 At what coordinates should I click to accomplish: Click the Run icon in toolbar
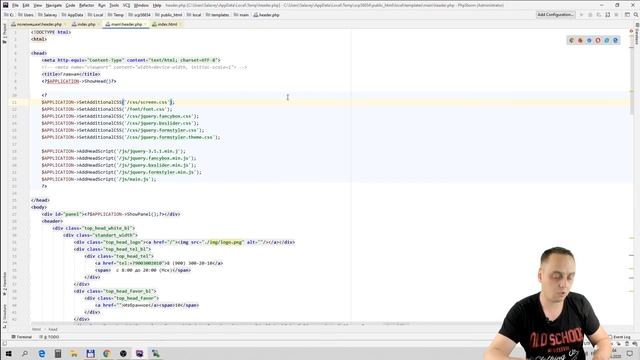click(582, 15)
